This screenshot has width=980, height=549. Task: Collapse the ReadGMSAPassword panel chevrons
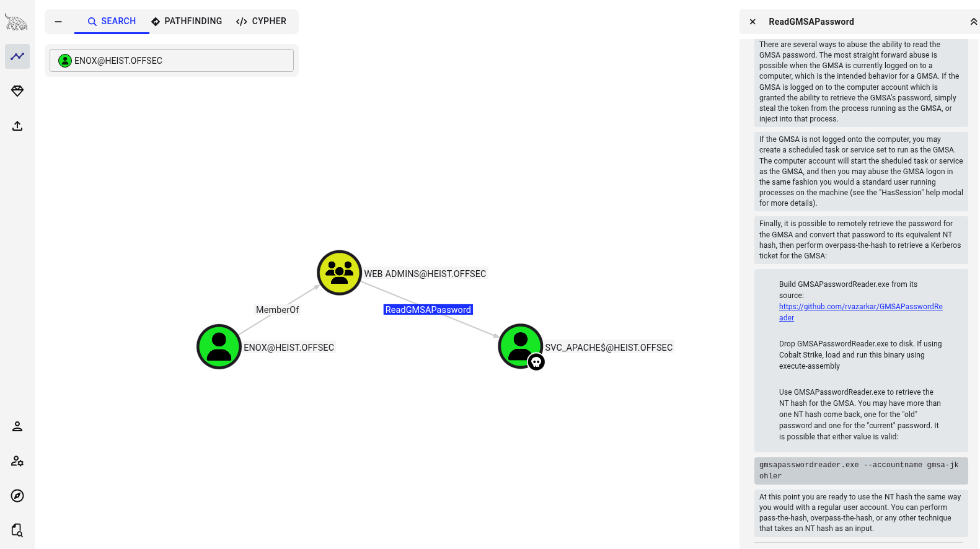[973, 22]
